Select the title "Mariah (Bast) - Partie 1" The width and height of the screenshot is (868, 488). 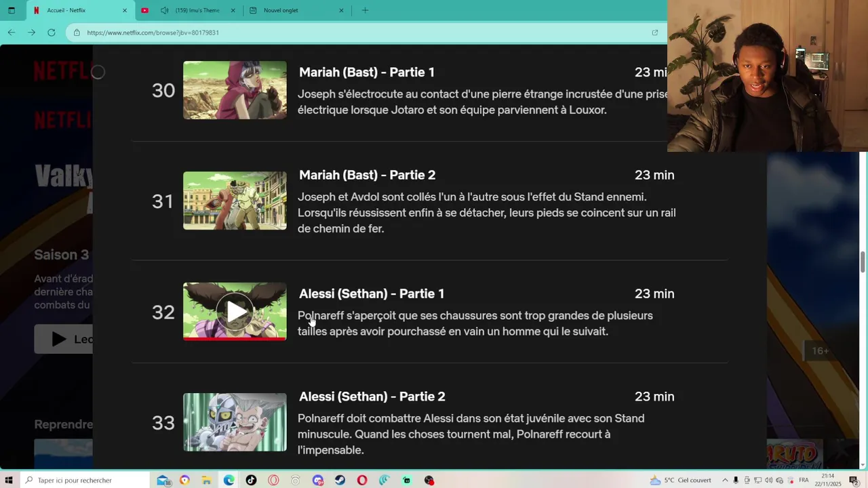point(367,73)
